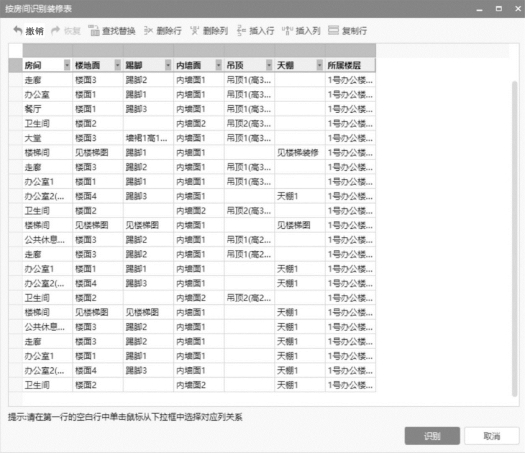Select the 餐厅 room cell
Image resolution: width=525 pixels, height=453 pixels.
pyautogui.click(x=48, y=109)
